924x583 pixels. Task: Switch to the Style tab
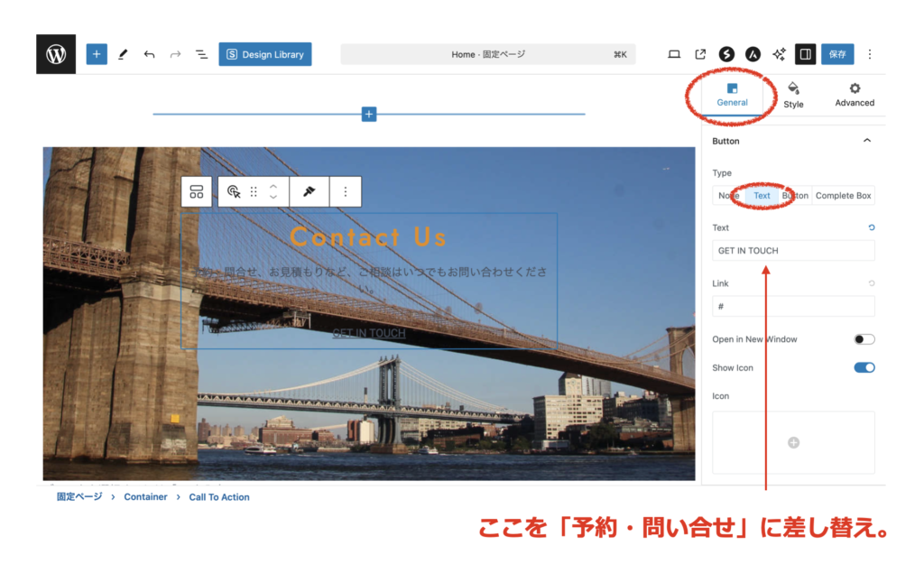tap(793, 95)
